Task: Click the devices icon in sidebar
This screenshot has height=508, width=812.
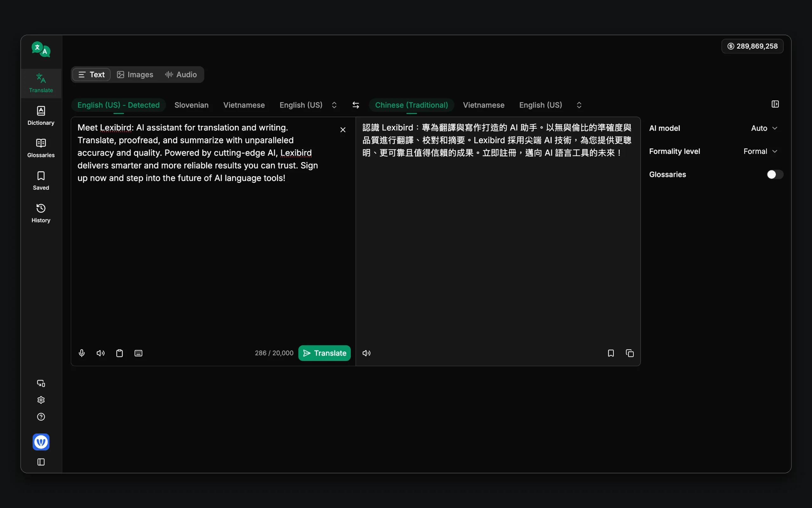Action: click(x=41, y=383)
